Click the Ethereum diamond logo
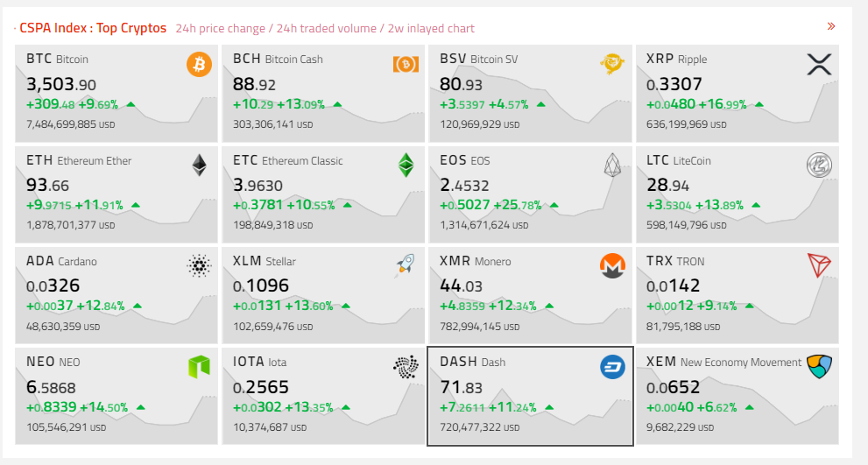Screen dimensions: 868x465 (200, 165)
